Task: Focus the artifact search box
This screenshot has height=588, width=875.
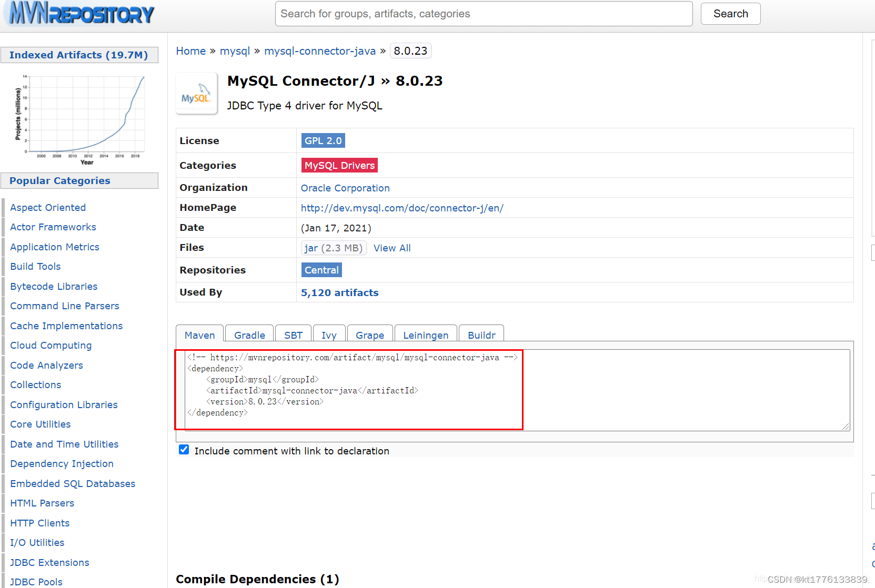Action: (484, 14)
